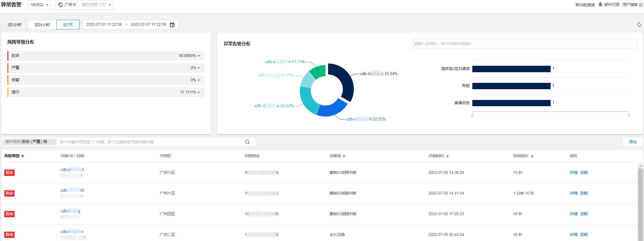644x241 pixels.
Task: Click the 33.34% donut chart label
Action: point(379,74)
